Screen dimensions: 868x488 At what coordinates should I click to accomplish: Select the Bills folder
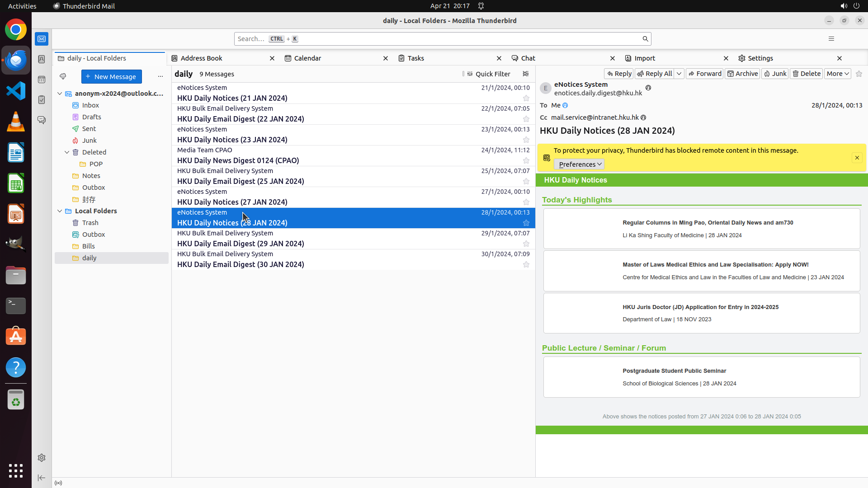[x=89, y=246]
